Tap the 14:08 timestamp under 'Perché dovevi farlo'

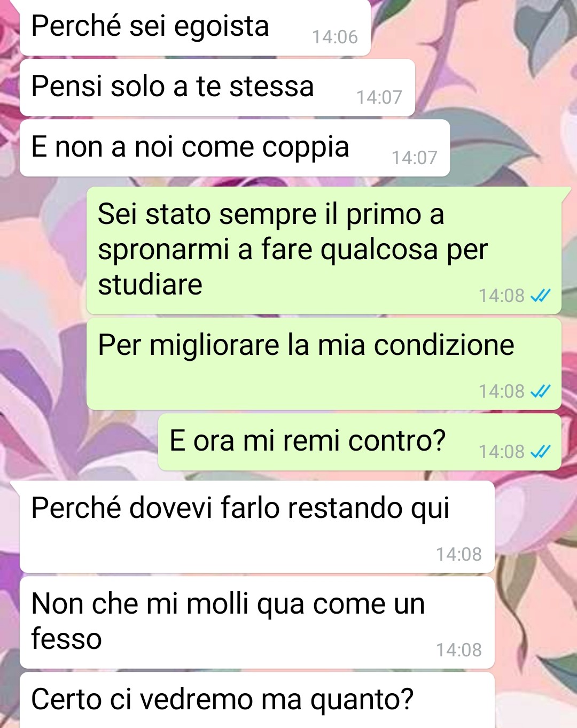[x=459, y=554]
